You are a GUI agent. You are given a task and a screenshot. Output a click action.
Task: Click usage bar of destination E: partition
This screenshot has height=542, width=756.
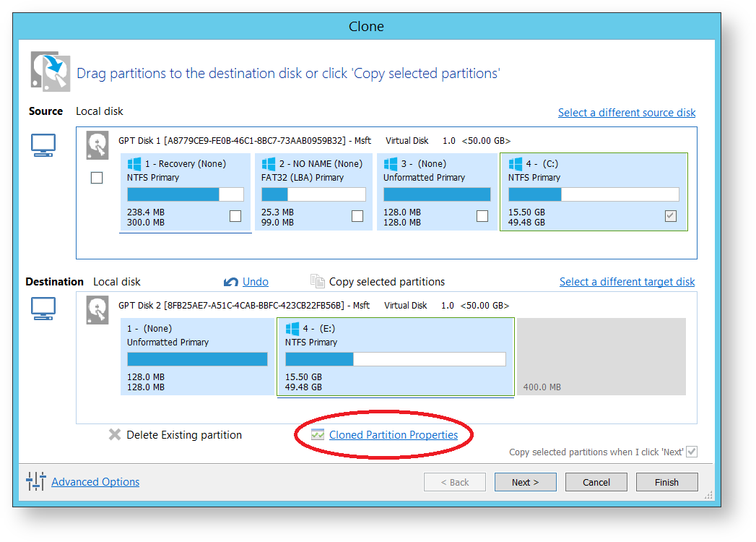point(396,359)
